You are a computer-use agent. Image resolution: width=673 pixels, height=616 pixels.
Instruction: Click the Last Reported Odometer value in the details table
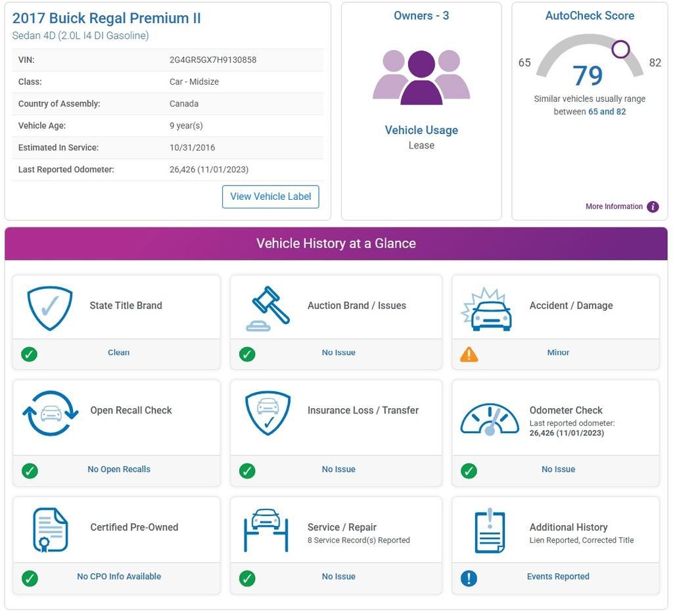(x=208, y=170)
